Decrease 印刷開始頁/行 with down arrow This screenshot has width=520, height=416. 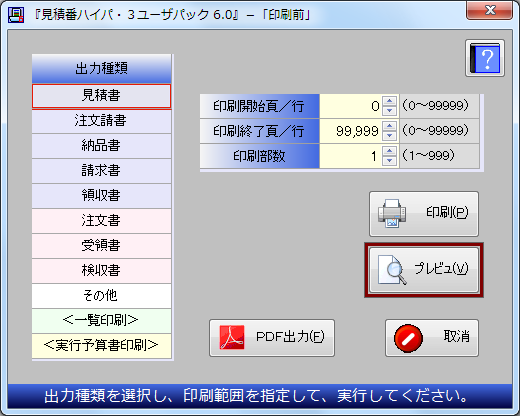click(x=389, y=111)
